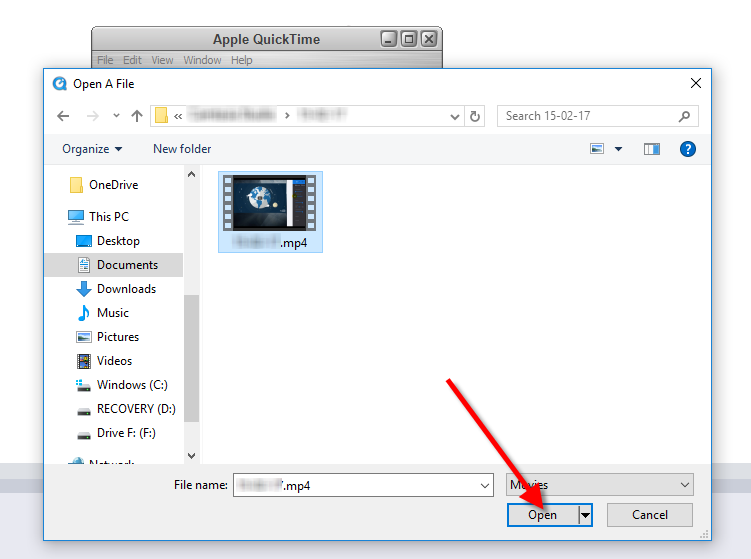Click the blue Help question mark icon
Viewport: 751px width, 559px height.
(x=687, y=149)
